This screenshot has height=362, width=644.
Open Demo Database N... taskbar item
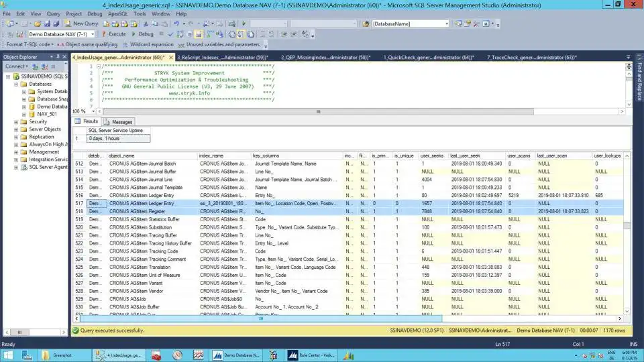[x=236, y=355]
